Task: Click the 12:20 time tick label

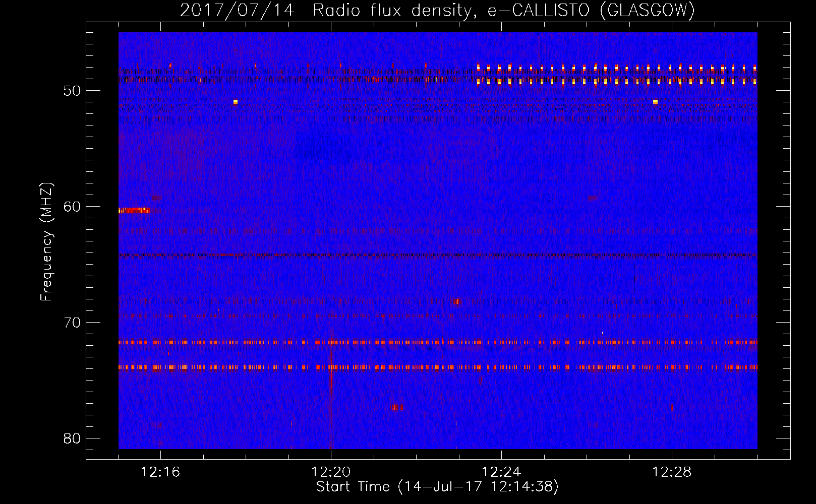Action: pos(331,472)
